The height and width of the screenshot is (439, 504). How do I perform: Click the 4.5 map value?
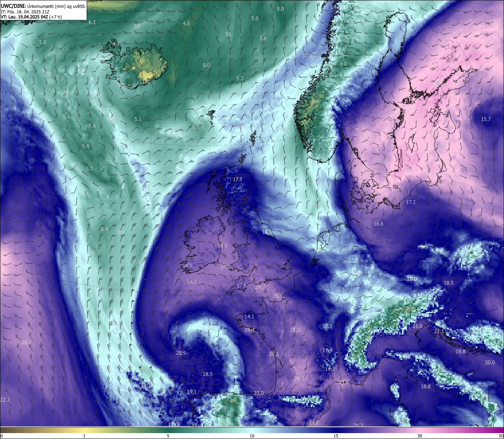coord(186,23)
